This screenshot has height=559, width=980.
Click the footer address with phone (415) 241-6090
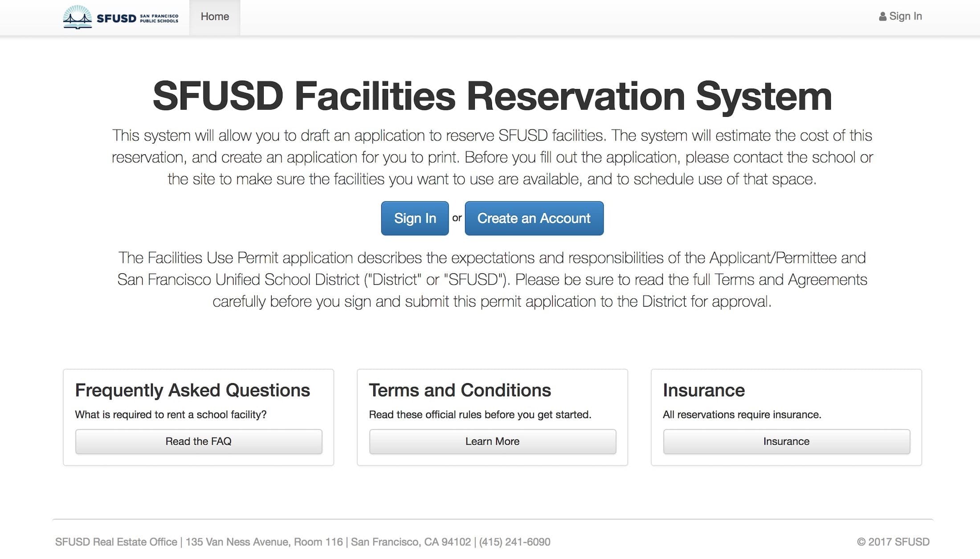click(303, 542)
